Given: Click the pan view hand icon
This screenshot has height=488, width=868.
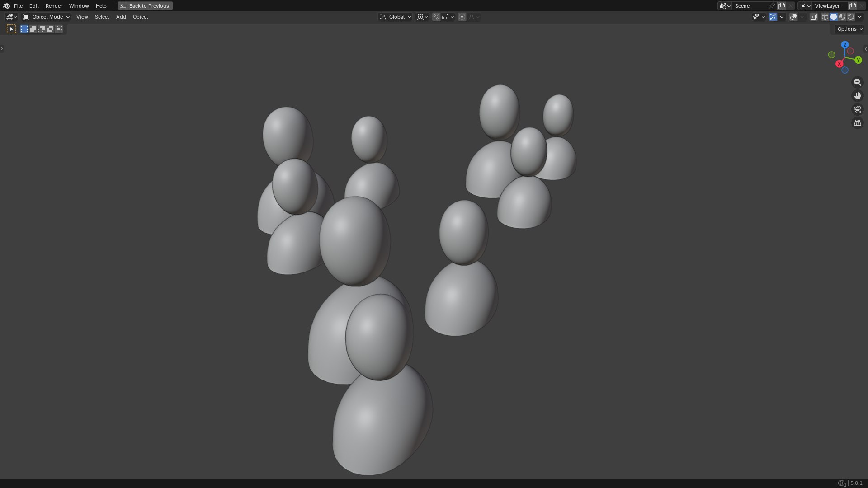Looking at the screenshot, I should tap(858, 96).
